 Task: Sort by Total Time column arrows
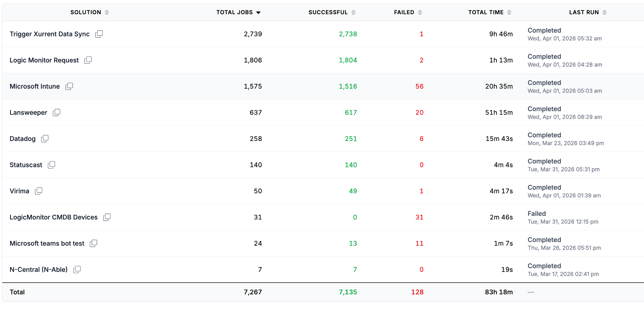pyautogui.click(x=509, y=12)
